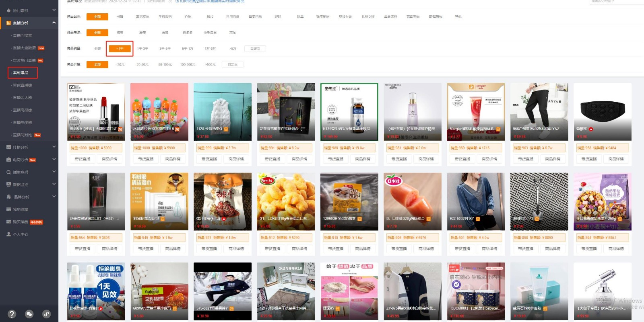Expand the 电商分析 chevron
The image size is (644, 322).
[x=54, y=160]
